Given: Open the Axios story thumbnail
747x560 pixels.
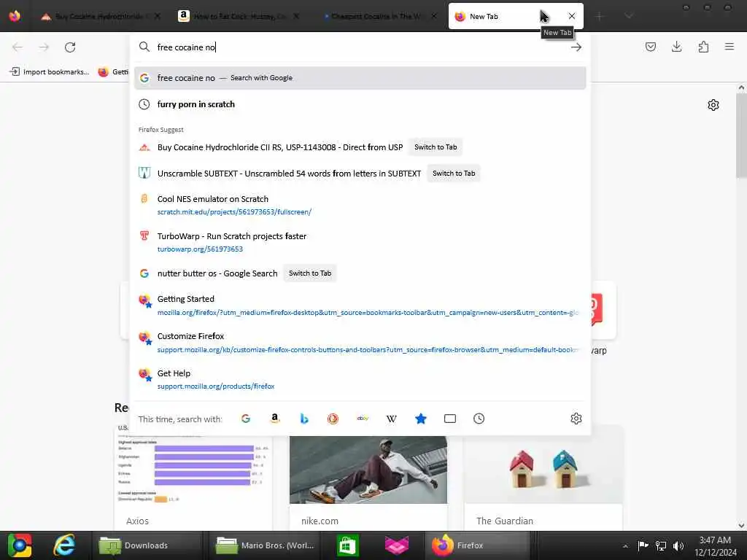Looking at the screenshot, I should [x=193, y=469].
